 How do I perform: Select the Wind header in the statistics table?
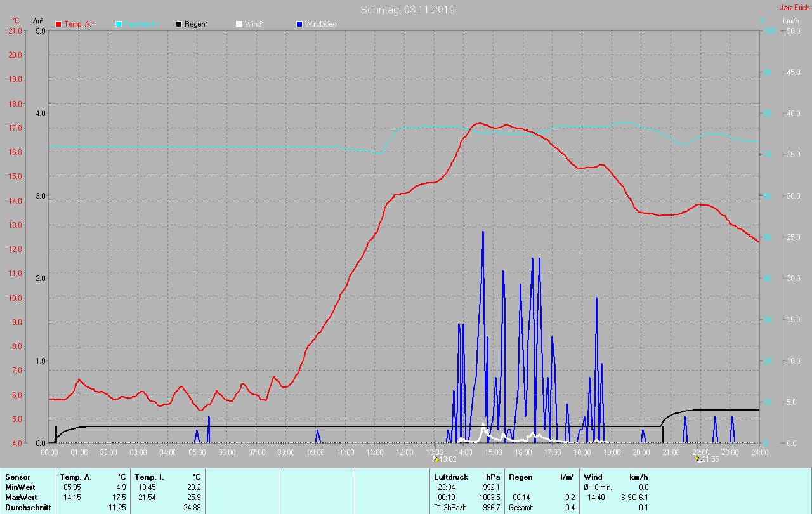[x=593, y=477]
